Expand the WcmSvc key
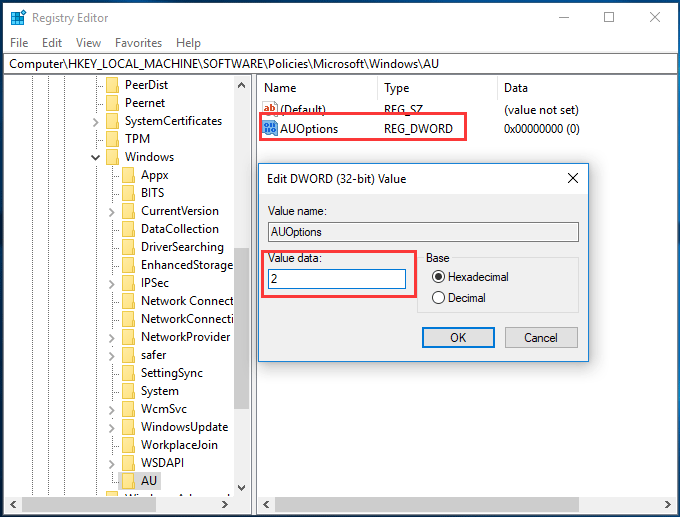Viewport: 680px width, 517px height. (111, 410)
